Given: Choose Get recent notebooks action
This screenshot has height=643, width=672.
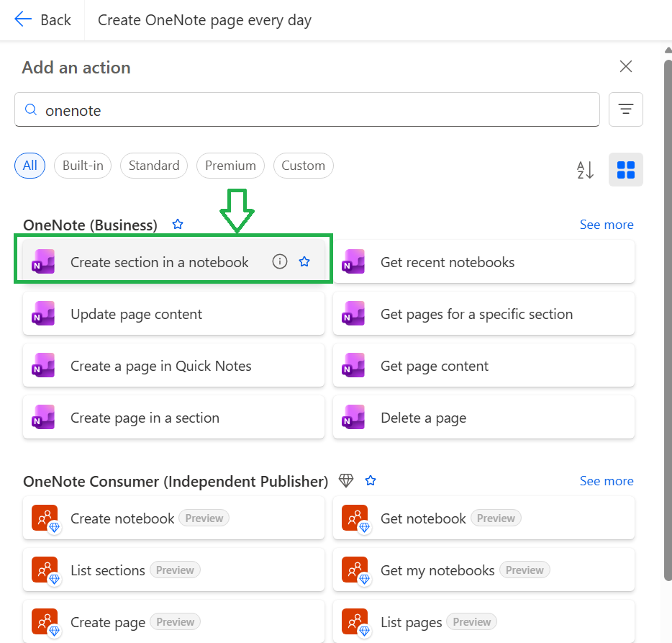Looking at the screenshot, I should [483, 261].
